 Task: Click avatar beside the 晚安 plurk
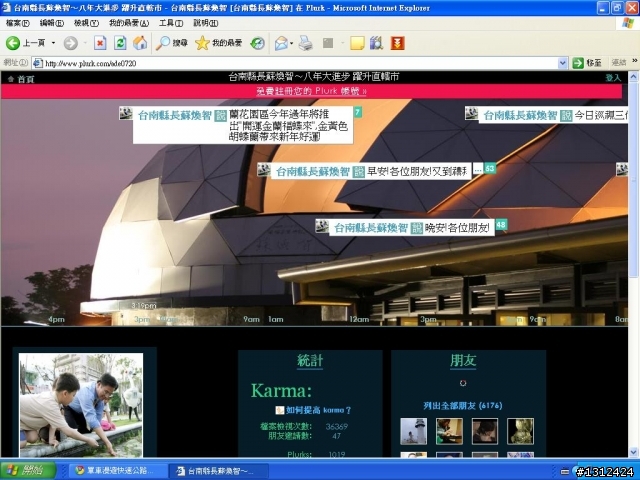pos(322,226)
